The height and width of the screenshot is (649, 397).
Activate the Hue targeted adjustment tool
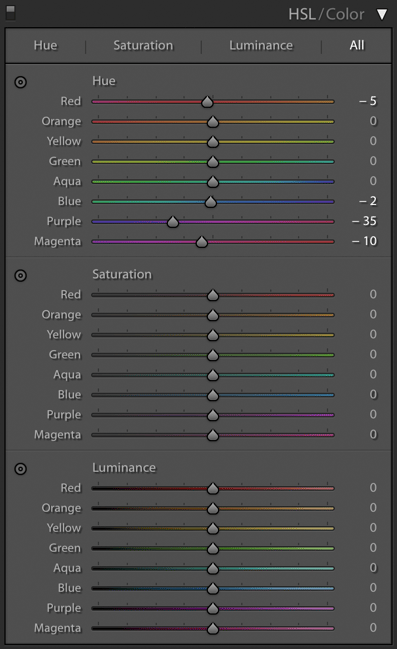(x=20, y=82)
